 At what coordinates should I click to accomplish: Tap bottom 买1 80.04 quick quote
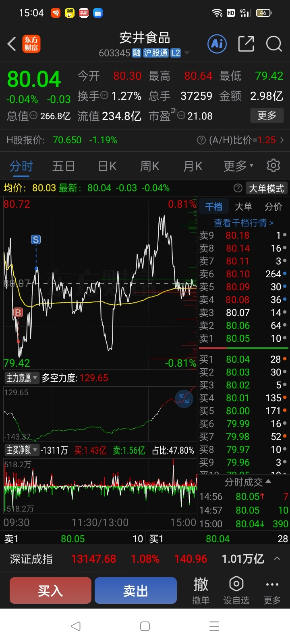218,539
